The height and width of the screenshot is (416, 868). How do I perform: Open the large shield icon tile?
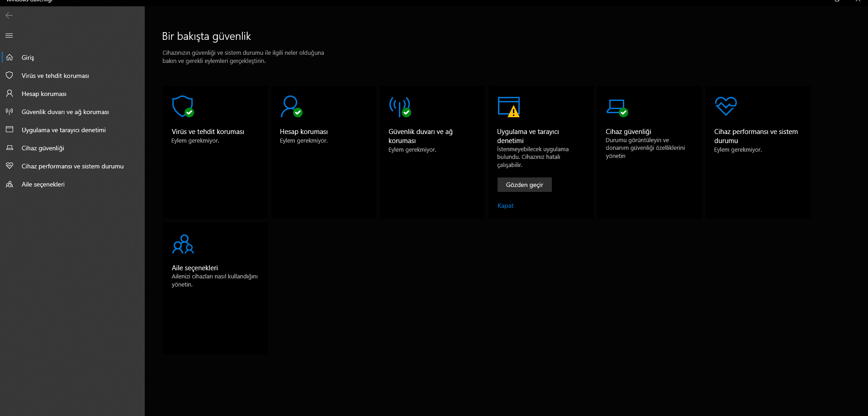coord(183,106)
